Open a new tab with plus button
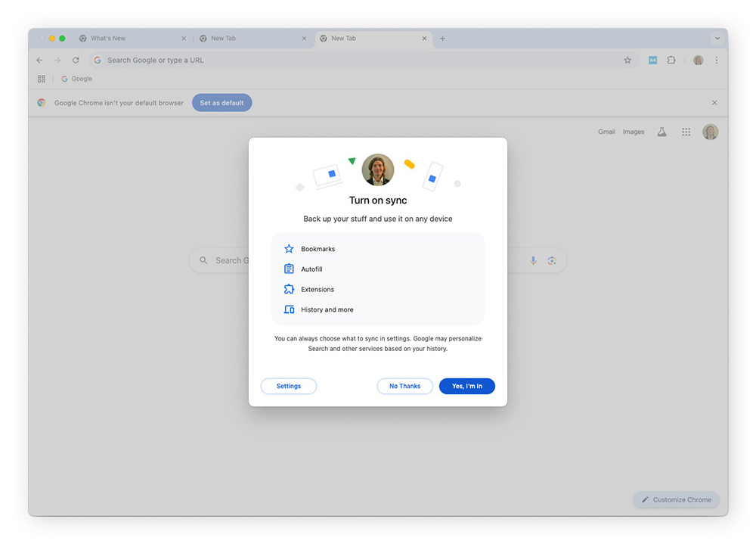 (442, 39)
